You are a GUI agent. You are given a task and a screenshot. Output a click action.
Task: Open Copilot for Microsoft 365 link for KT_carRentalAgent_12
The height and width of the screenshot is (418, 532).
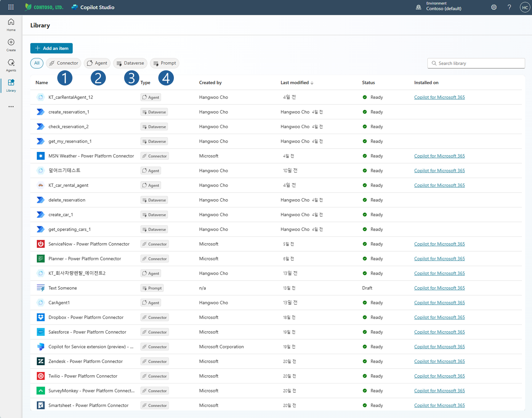(x=439, y=97)
